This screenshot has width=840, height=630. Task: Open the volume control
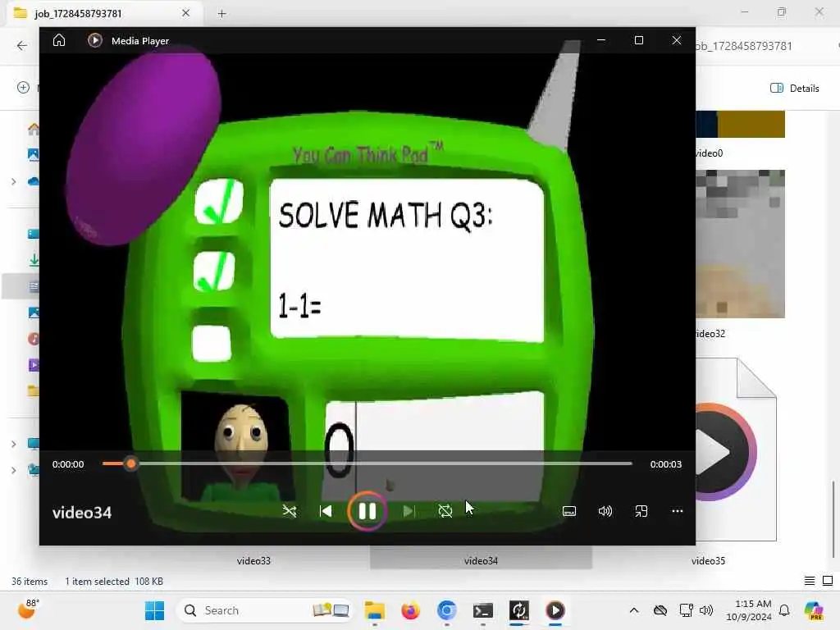(x=605, y=511)
